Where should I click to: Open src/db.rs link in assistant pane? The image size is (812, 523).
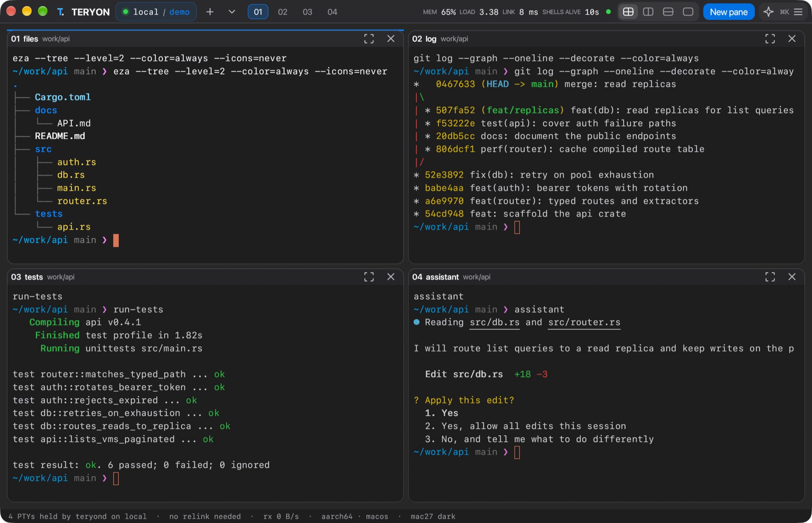[x=495, y=322]
